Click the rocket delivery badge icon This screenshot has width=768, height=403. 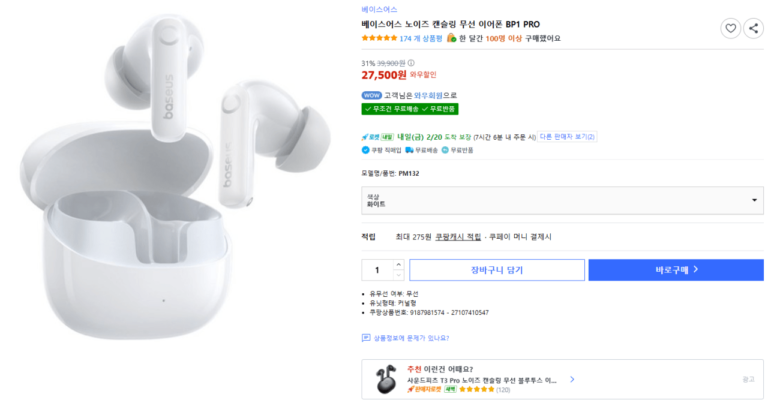[x=372, y=136]
